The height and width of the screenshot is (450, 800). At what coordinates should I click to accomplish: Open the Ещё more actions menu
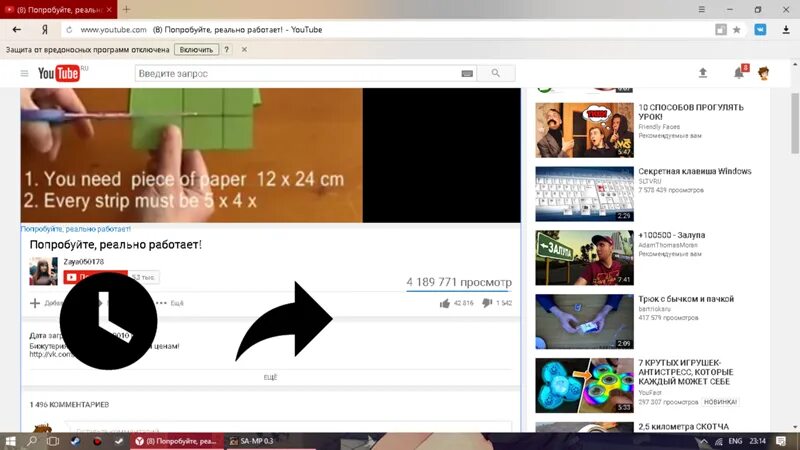(x=170, y=303)
